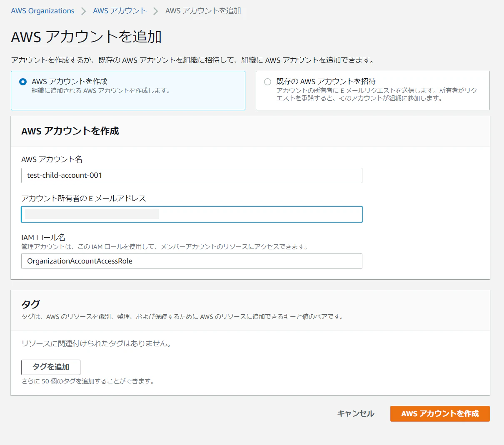
Task: Click the invite description アカウントの所有者に E メールリクエストを送信します…
Action: click(377, 94)
